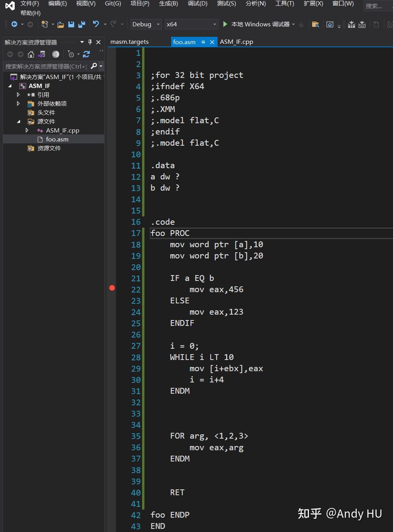Unpin the foo.asm editor tab
The height and width of the screenshot is (532, 393).
(x=203, y=42)
